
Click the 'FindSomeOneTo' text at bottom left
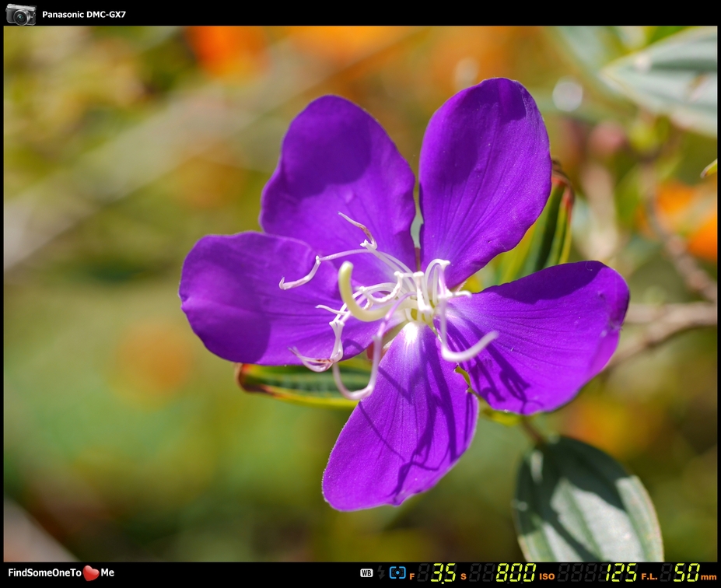[44, 572]
